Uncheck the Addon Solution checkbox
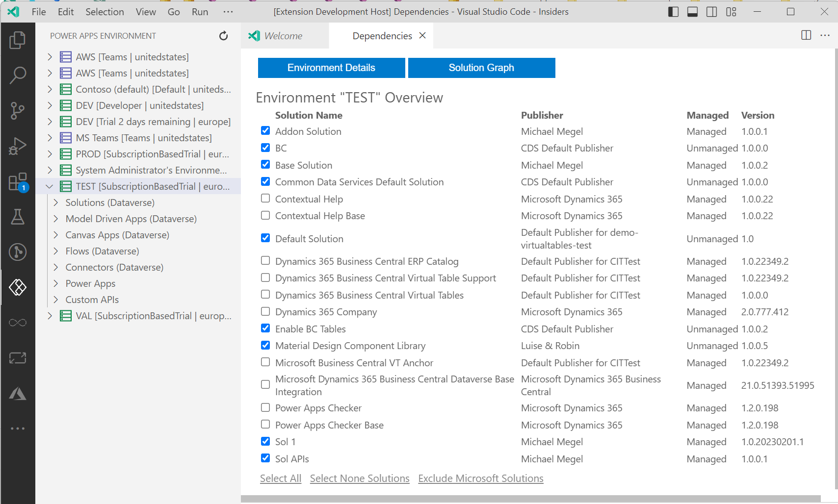Viewport: 838px width, 504px height. [265, 130]
